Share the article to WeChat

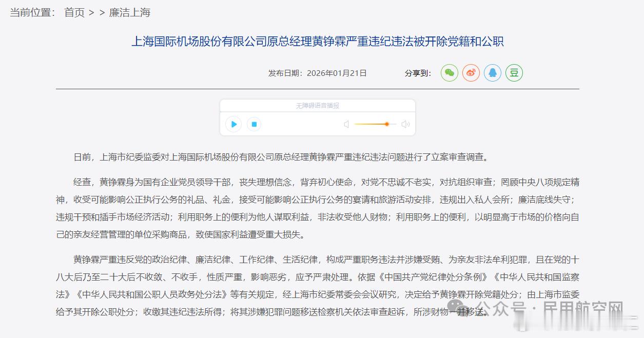click(x=449, y=73)
